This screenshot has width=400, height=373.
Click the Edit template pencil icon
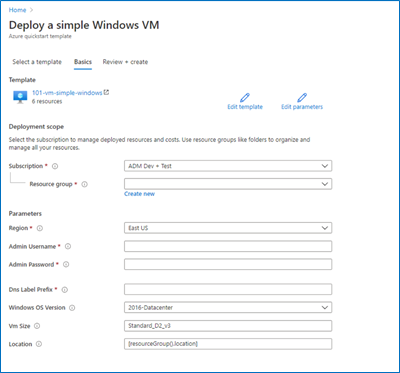[245, 97]
